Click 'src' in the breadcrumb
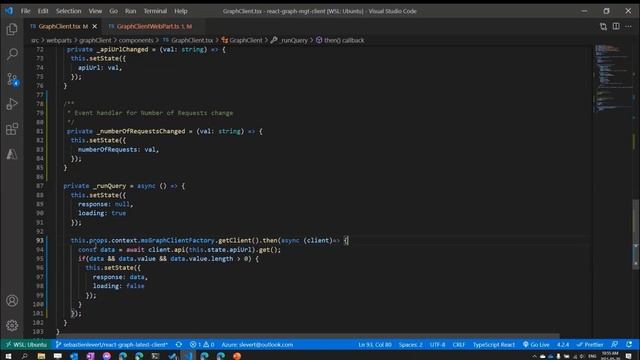This screenshot has height=360, width=640. [x=35, y=40]
